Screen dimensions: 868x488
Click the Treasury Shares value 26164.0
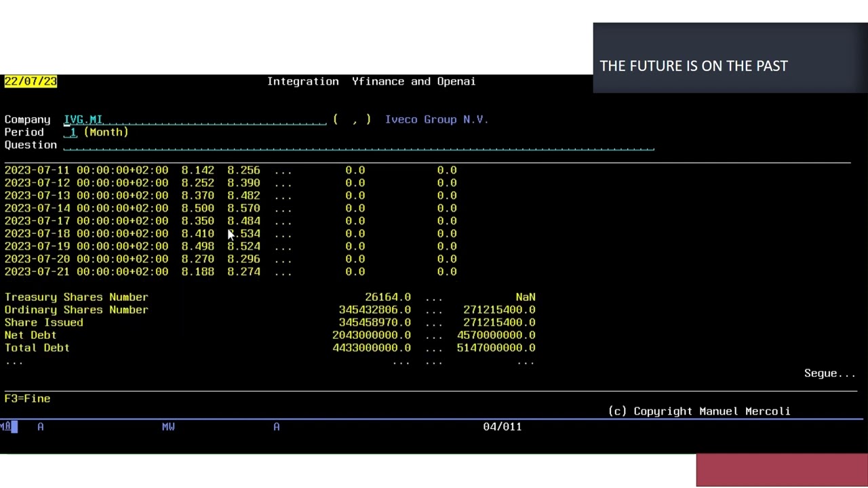[x=388, y=297]
